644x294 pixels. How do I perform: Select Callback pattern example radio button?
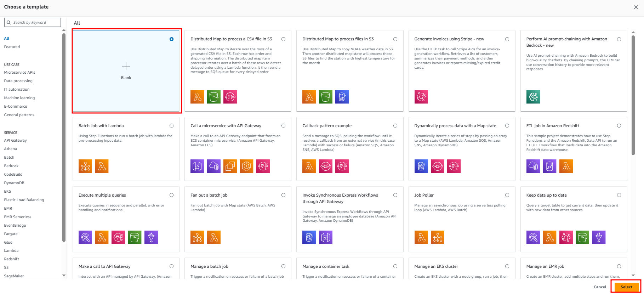395,126
